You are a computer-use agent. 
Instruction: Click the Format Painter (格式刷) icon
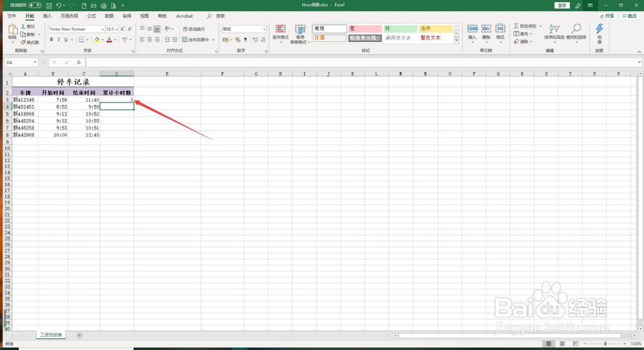pos(23,42)
